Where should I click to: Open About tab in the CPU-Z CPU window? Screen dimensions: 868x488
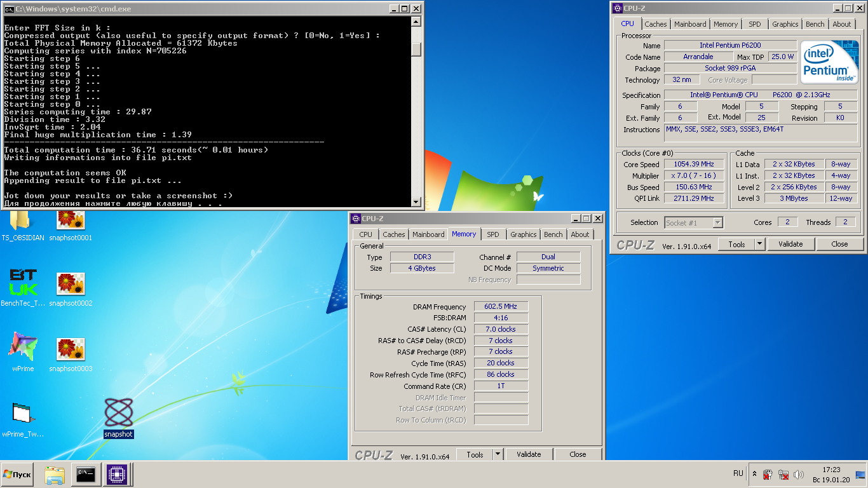[x=841, y=24]
